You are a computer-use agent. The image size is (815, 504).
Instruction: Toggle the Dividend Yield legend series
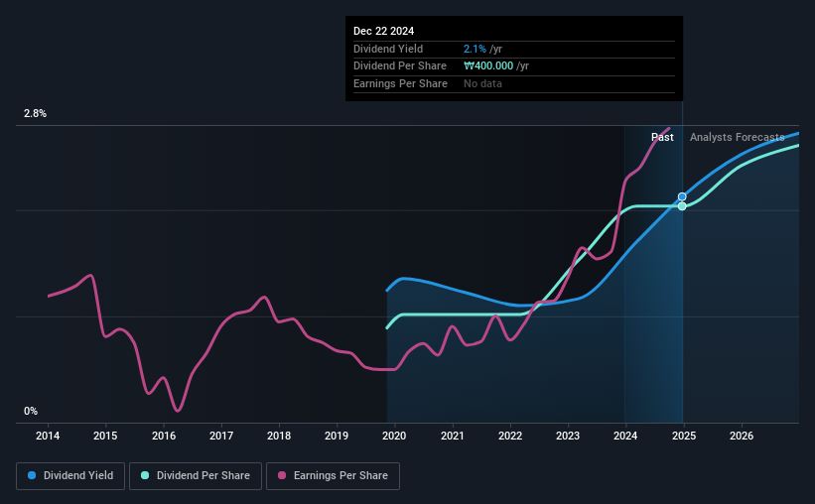[70, 476]
